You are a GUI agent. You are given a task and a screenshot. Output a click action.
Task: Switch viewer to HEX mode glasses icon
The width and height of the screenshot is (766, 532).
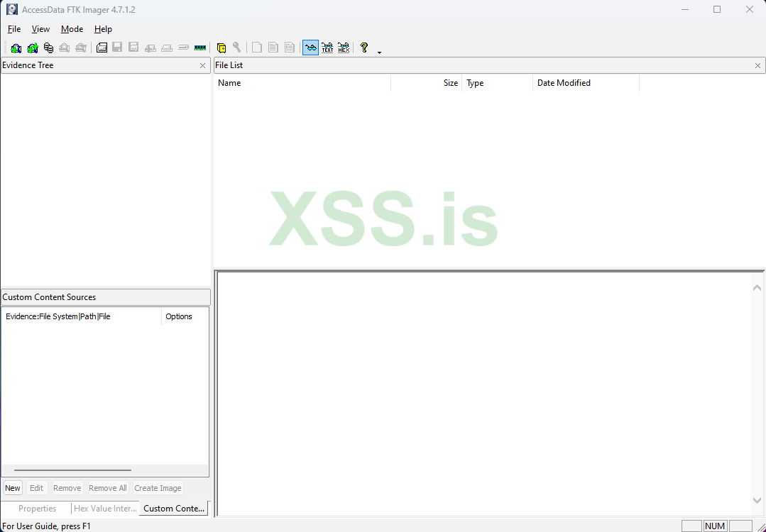[344, 48]
